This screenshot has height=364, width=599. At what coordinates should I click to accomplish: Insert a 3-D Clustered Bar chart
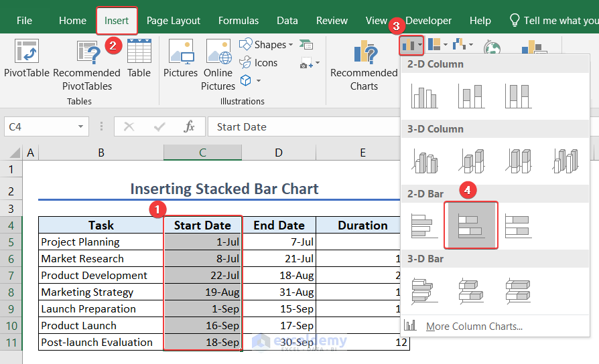(424, 291)
